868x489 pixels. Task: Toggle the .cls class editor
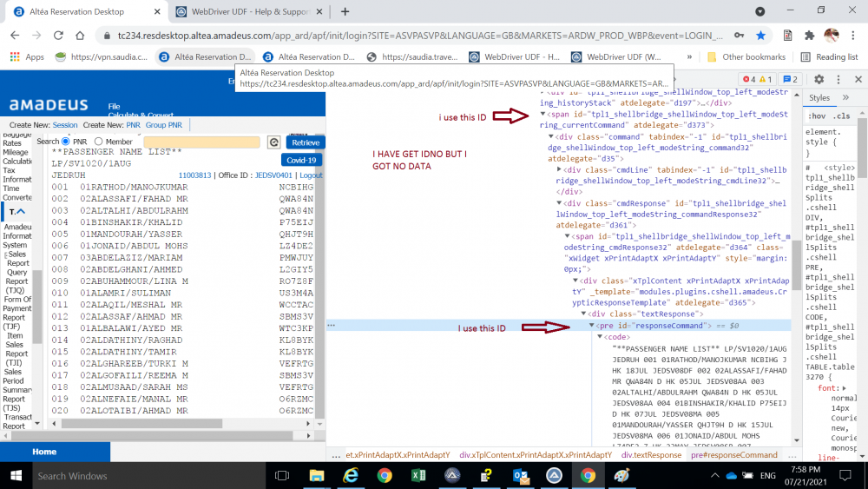pyautogui.click(x=843, y=116)
